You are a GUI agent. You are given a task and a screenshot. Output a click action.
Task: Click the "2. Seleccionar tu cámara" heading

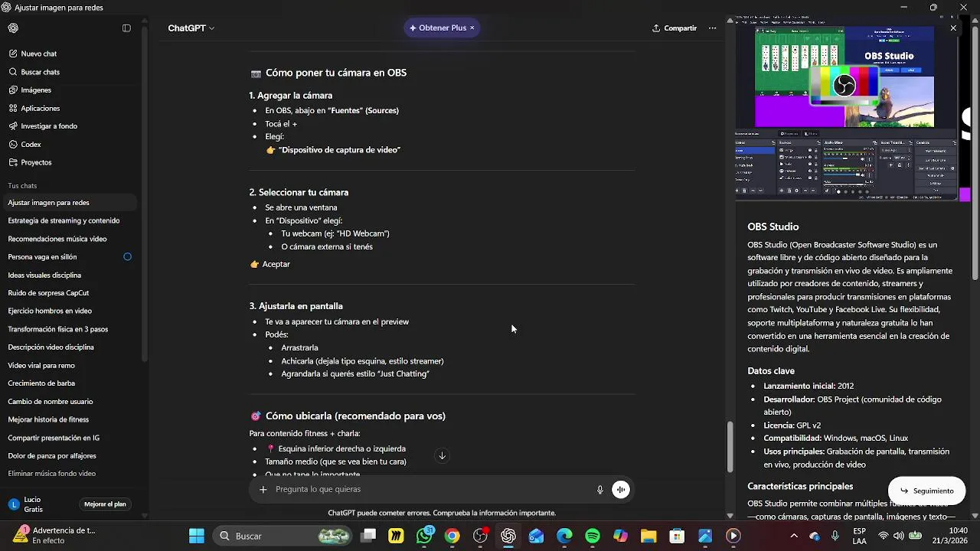tap(299, 193)
